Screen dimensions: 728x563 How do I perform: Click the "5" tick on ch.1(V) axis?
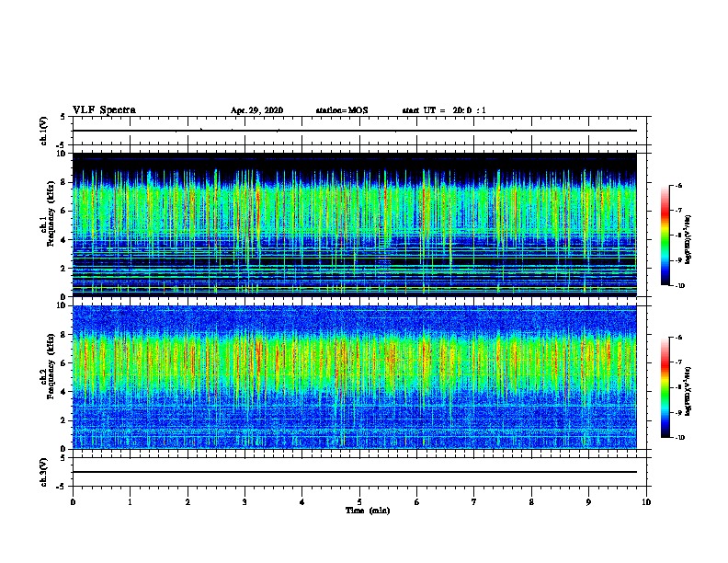click(x=64, y=117)
